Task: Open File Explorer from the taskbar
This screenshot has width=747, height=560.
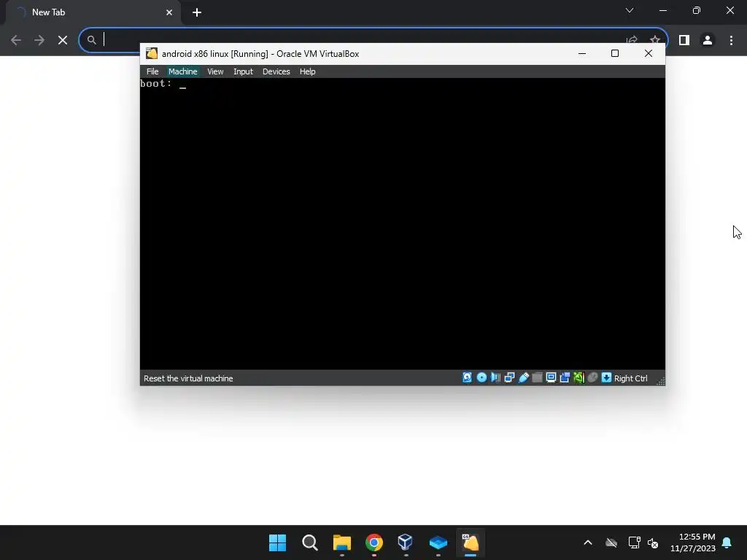Action: pos(341,542)
